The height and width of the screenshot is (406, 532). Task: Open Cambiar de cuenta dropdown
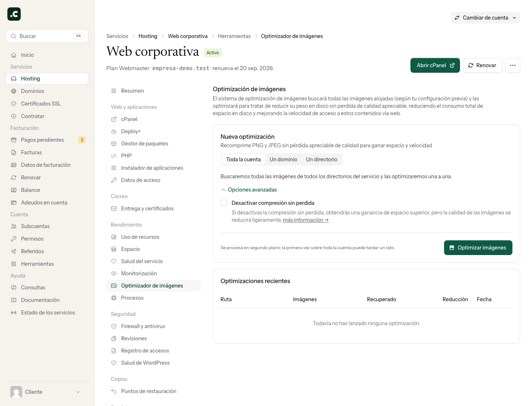point(485,18)
